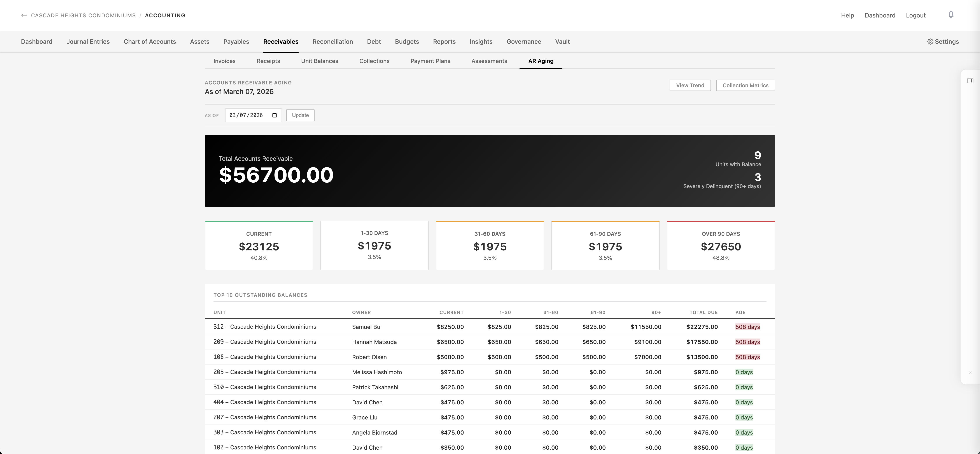
Task: Open the Payment Plans subtab
Action: [430, 61]
